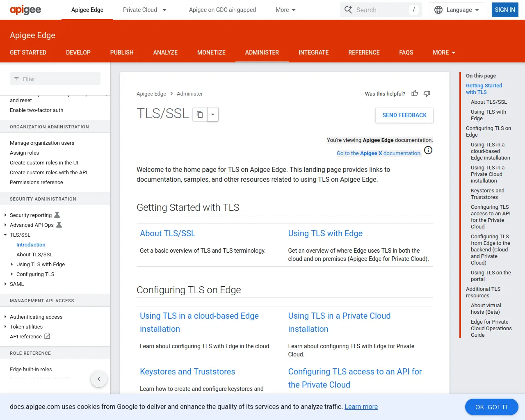Expand Authenticating access item

point(5,317)
